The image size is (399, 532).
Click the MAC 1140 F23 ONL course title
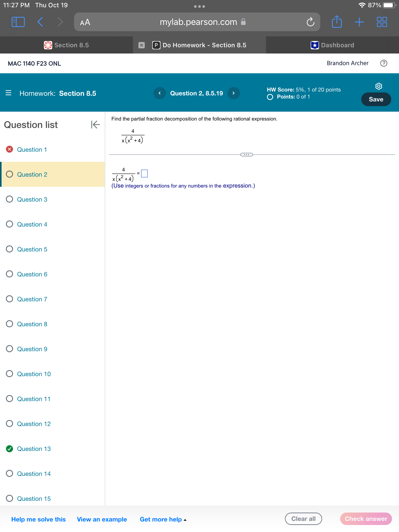(x=34, y=64)
